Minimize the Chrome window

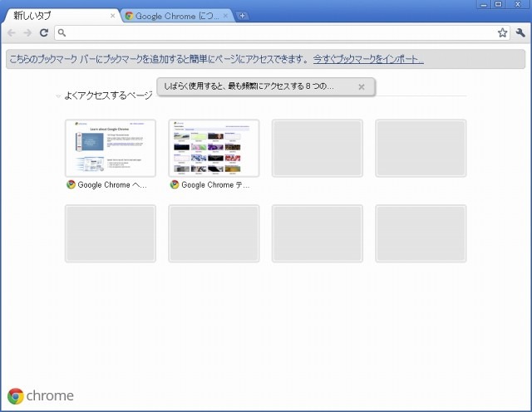484,4
